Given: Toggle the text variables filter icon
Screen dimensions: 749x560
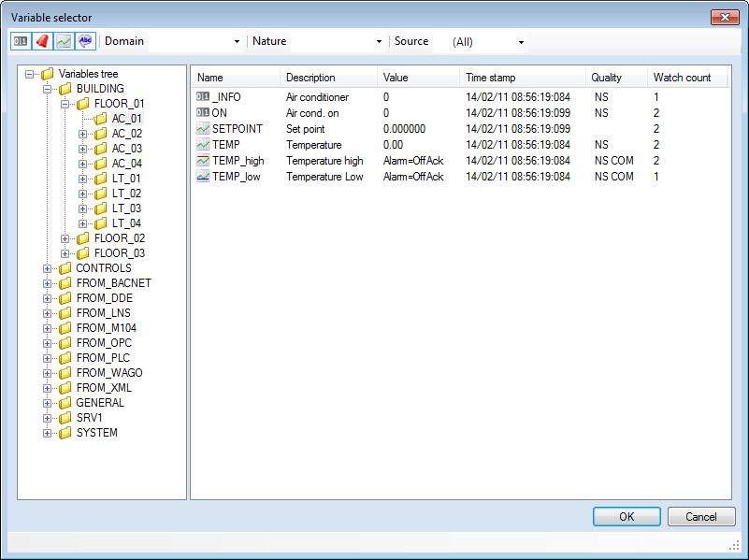Looking at the screenshot, I should coord(85,41).
